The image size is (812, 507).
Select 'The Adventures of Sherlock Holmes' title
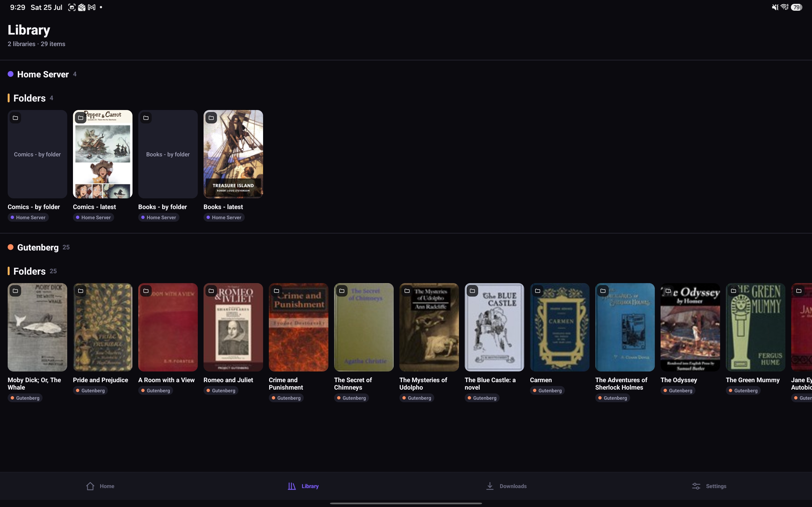pyautogui.click(x=621, y=383)
